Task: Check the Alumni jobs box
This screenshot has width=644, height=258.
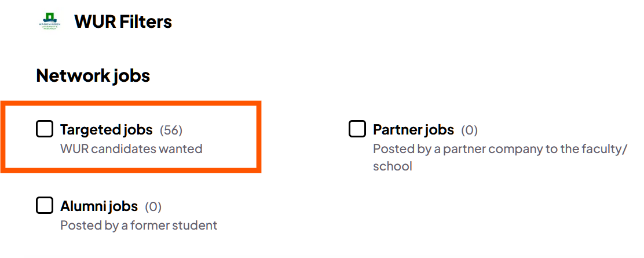Action: coord(45,205)
